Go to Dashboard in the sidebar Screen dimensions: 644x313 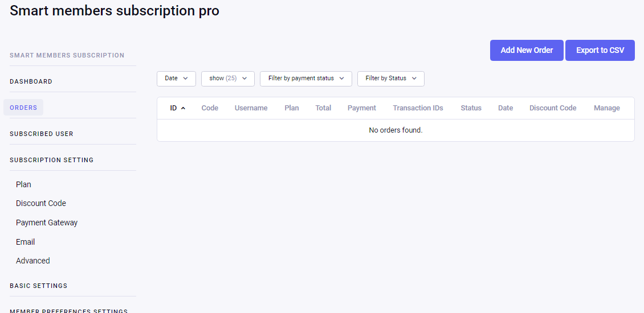click(x=31, y=81)
